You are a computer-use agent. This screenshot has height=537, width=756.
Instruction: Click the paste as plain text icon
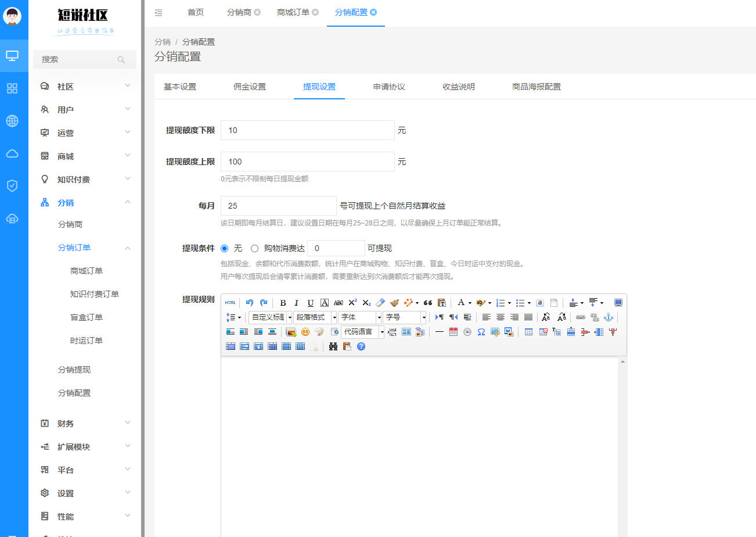point(442,303)
